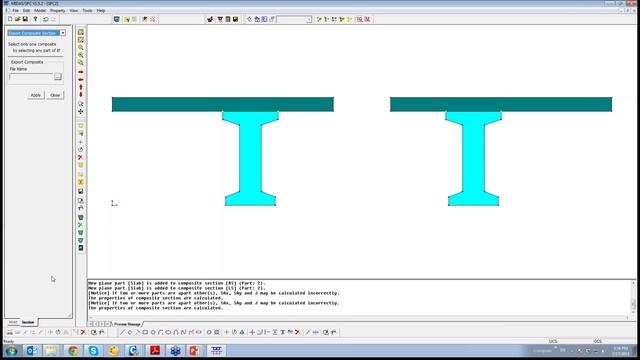Viewport: 640px width, 360px height.
Task: Click the Open file folder icon
Action: (x=18, y=19)
